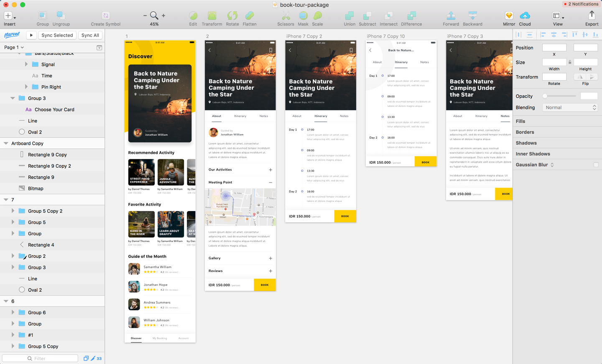The image size is (602, 364).
Task: Click the Scissors tool in toolbar
Action: [286, 16]
